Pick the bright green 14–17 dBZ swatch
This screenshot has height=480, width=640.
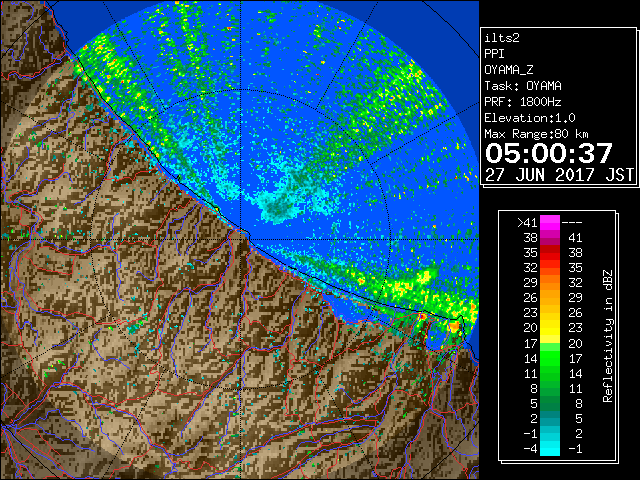(550, 358)
